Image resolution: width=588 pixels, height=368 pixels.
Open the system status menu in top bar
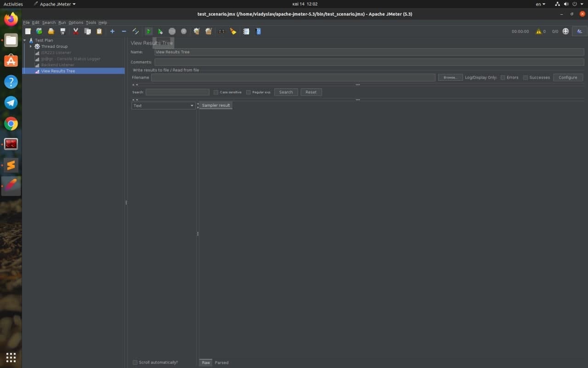(570, 4)
